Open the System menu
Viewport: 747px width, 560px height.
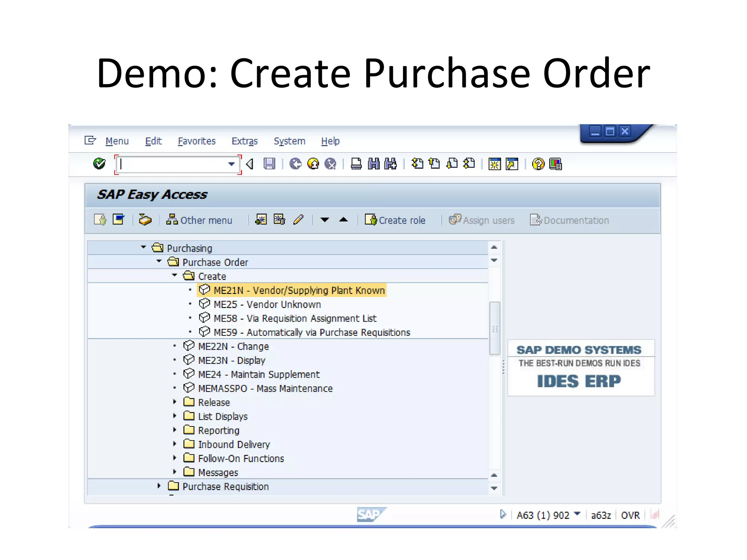coord(289,141)
